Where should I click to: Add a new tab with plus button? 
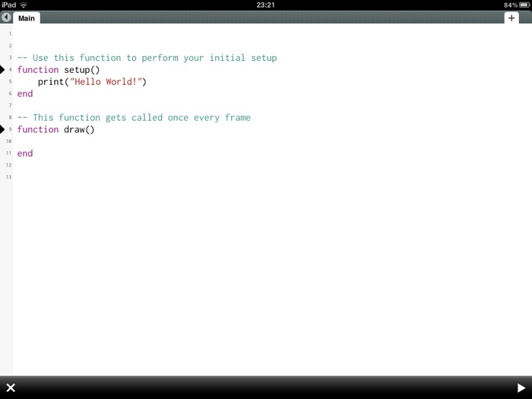tap(512, 18)
